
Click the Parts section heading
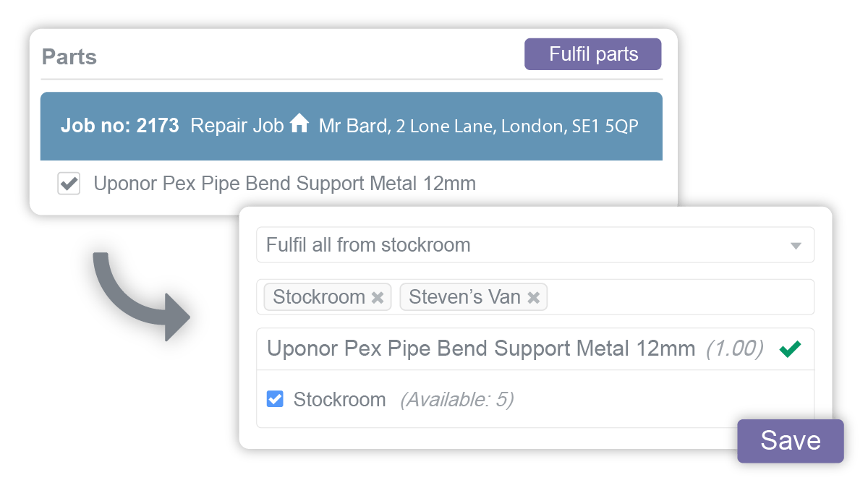tap(69, 57)
